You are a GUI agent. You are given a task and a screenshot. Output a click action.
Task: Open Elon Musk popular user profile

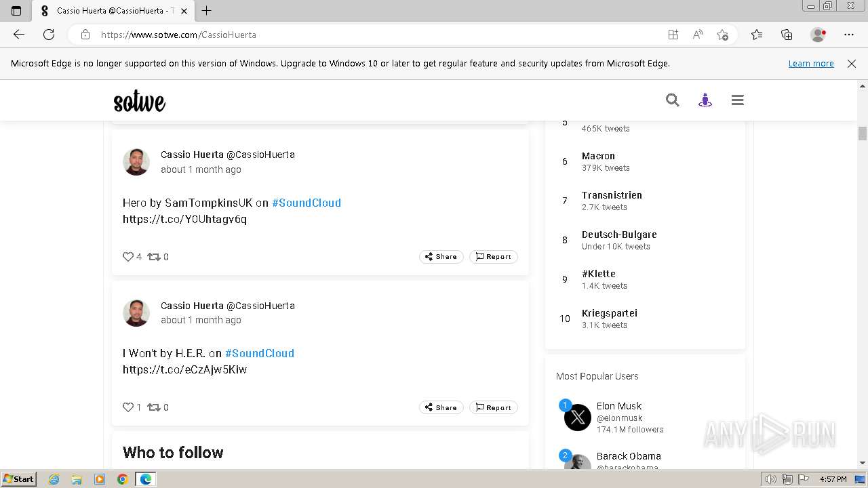tap(619, 406)
